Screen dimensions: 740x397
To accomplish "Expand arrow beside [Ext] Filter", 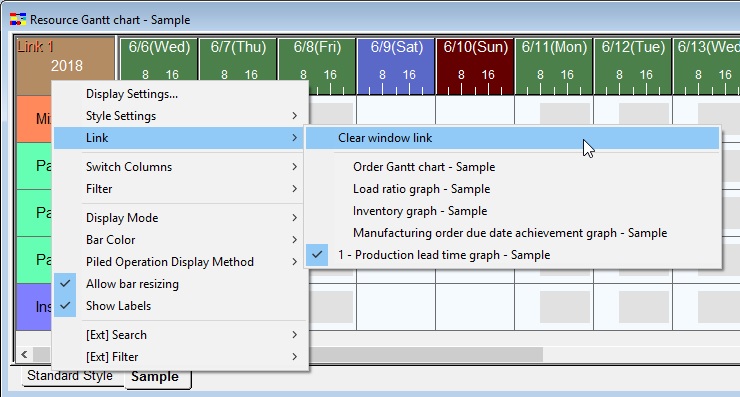I will pyautogui.click(x=294, y=357).
